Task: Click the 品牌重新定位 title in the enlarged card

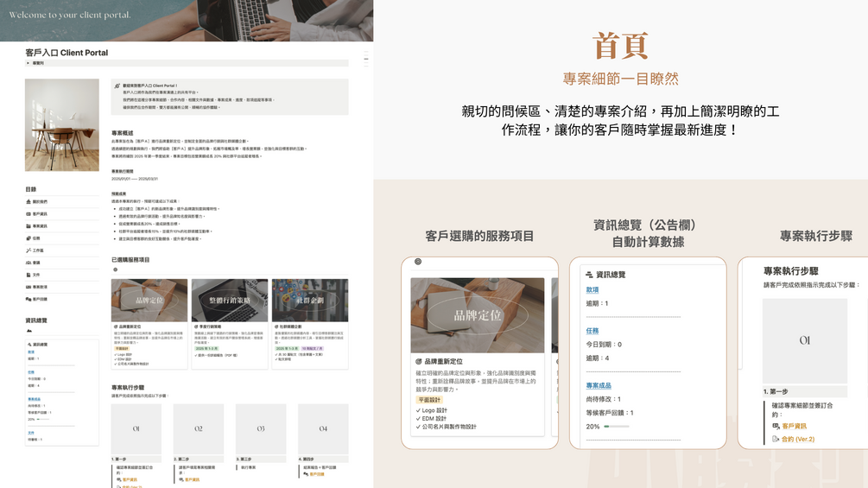Action: [x=443, y=361]
